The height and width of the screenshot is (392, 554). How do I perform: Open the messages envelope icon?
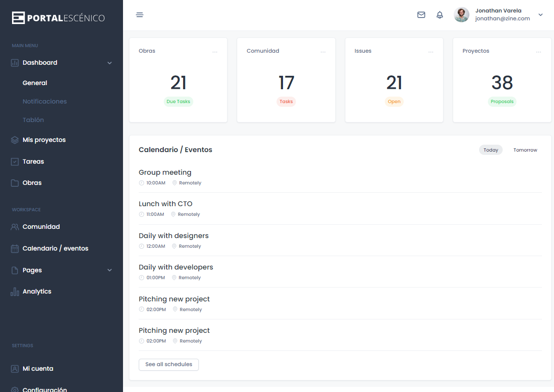[421, 15]
